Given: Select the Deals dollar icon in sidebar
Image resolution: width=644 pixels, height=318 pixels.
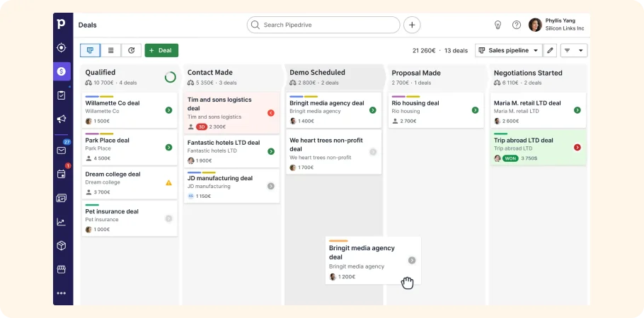Looking at the screenshot, I should (61, 71).
